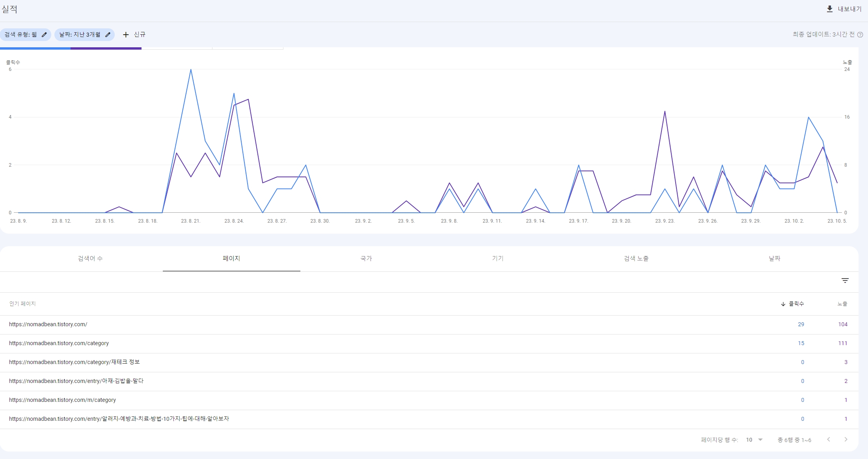Open the 날짜 tab
The image size is (868, 459).
pos(775,258)
